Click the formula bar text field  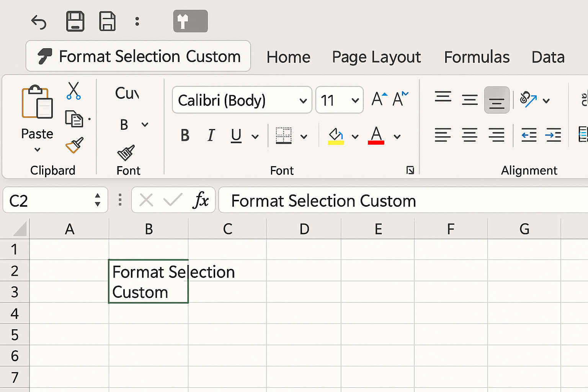tap(403, 200)
